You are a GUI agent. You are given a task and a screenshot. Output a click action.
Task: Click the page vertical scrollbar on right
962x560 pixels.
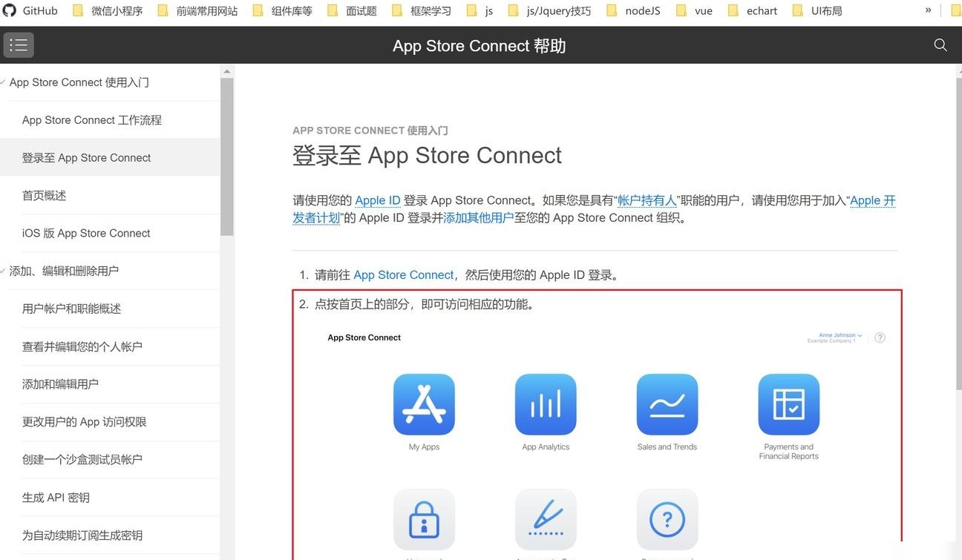click(958, 234)
